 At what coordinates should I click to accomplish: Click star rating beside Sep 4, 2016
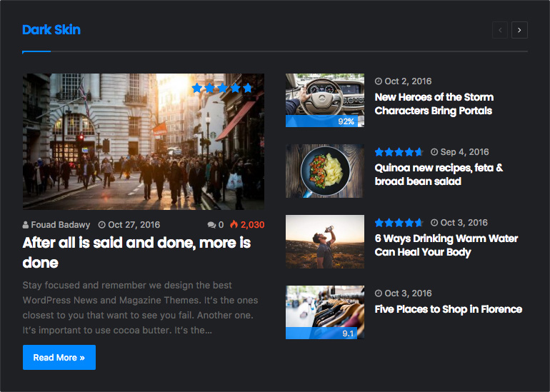click(x=399, y=152)
